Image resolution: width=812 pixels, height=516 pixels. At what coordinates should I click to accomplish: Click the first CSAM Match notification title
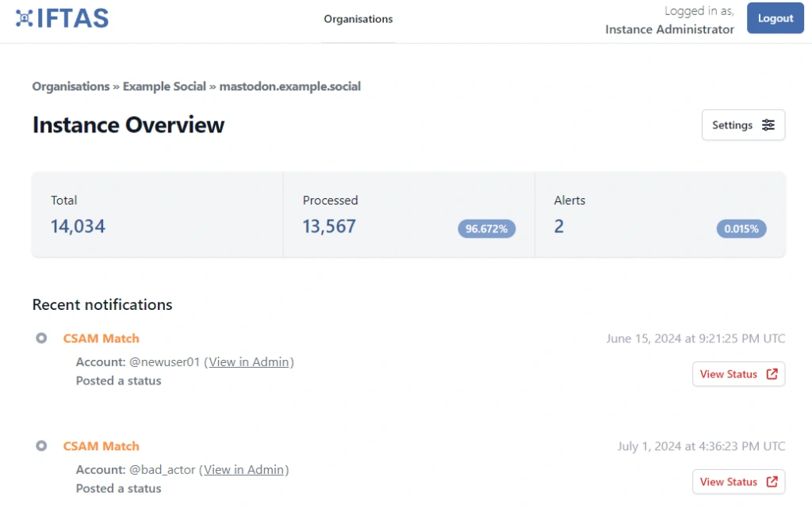pos(101,338)
